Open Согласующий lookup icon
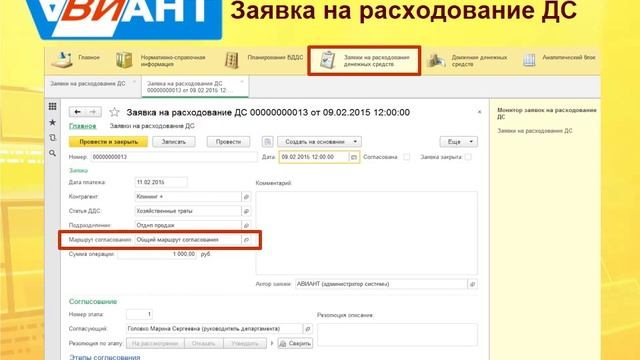Image resolution: width=640 pixels, height=360 pixels. [308, 329]
